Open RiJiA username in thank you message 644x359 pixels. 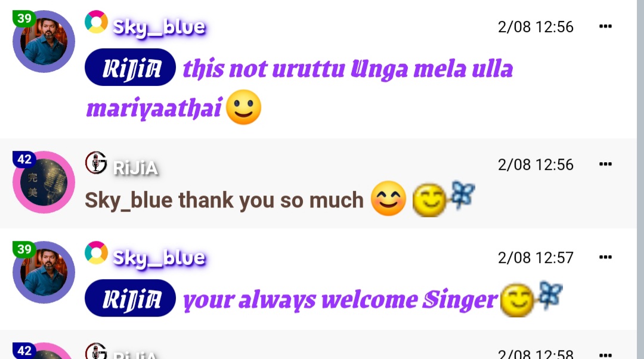tap(135, 168)
